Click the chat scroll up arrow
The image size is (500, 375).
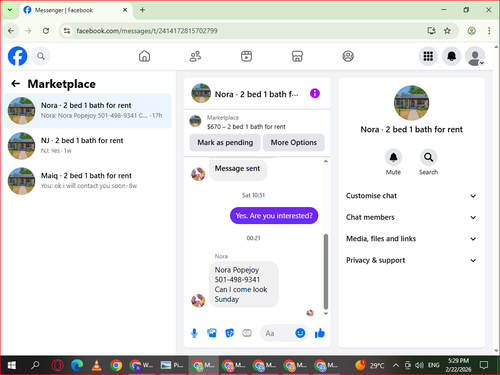pyautogui.click(x=326, y=161)
